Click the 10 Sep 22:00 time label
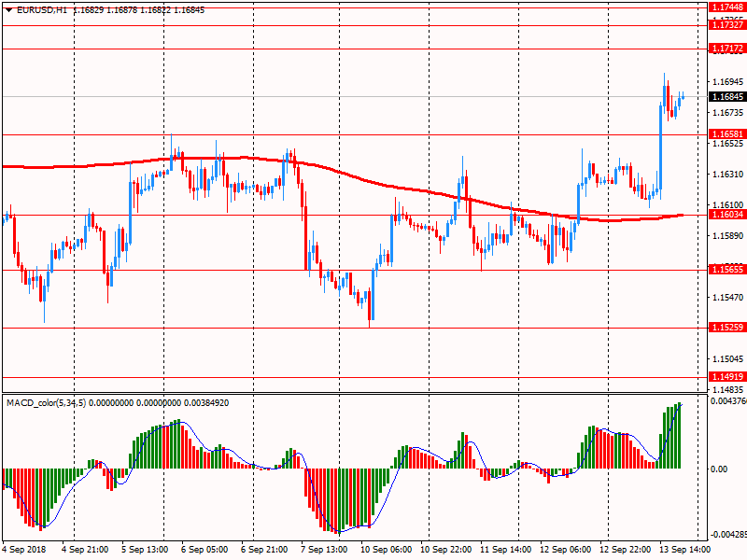Screen dimensions: 747x560 click(446, 550)
